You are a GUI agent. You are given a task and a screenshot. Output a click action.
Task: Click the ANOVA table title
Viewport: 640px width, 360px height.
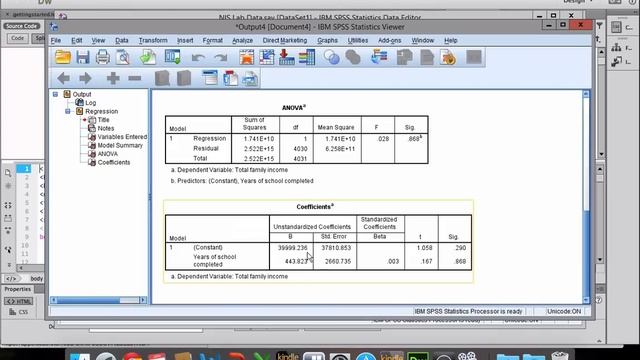(293, 108)
